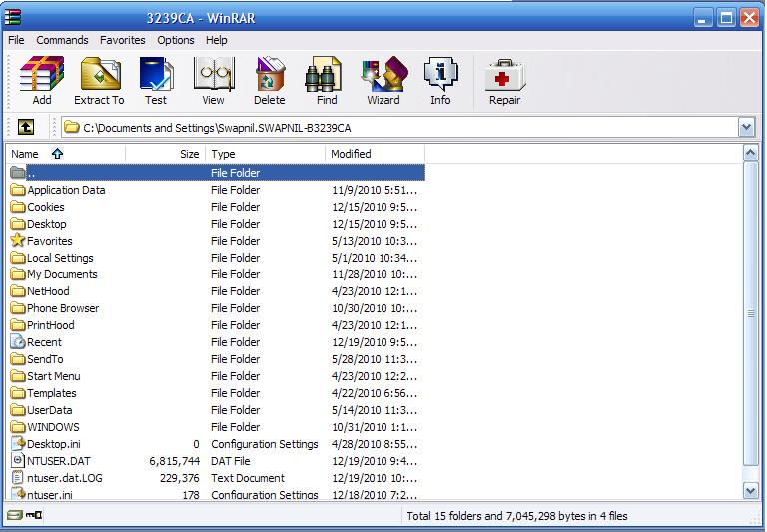
Task: Open the Help menu
Action: [x=216, y=40]
